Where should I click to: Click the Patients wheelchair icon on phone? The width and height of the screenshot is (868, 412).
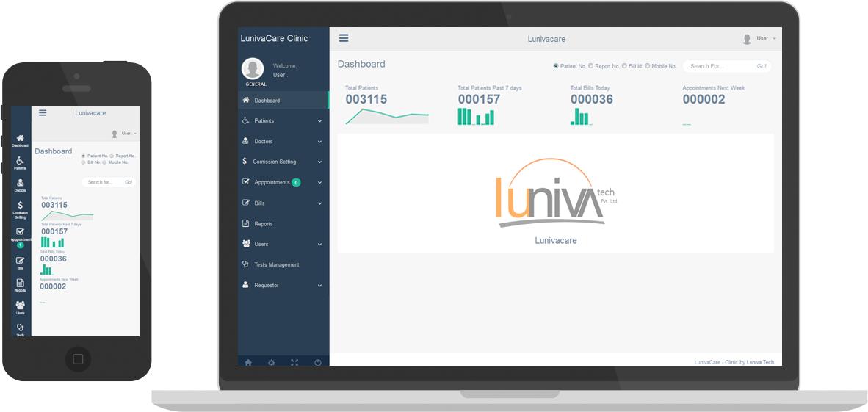(20, 160)
